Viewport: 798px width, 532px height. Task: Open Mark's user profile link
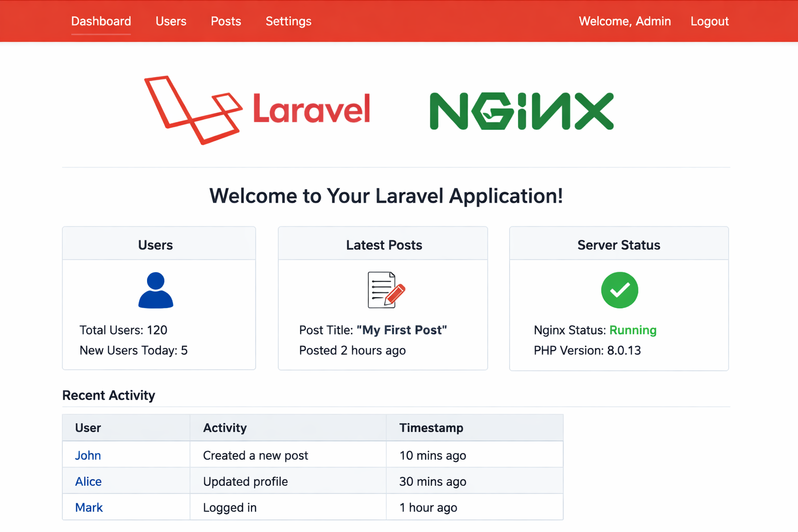[89, 508]
